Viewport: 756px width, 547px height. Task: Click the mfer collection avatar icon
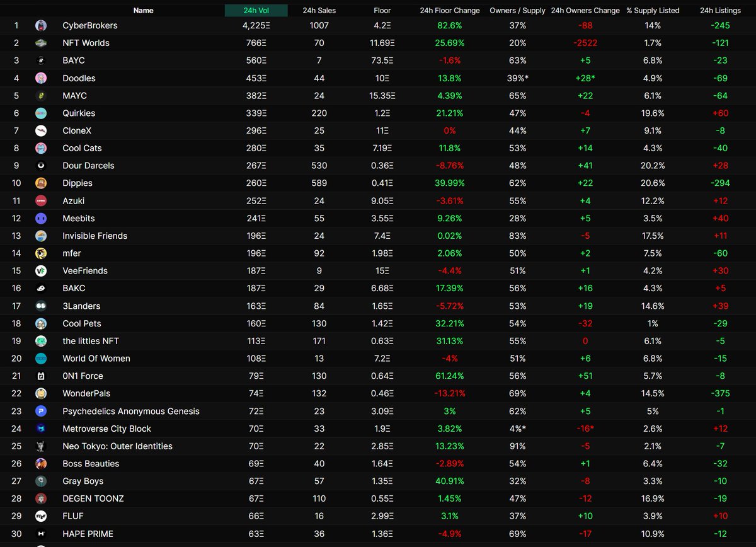pos(41,253)
